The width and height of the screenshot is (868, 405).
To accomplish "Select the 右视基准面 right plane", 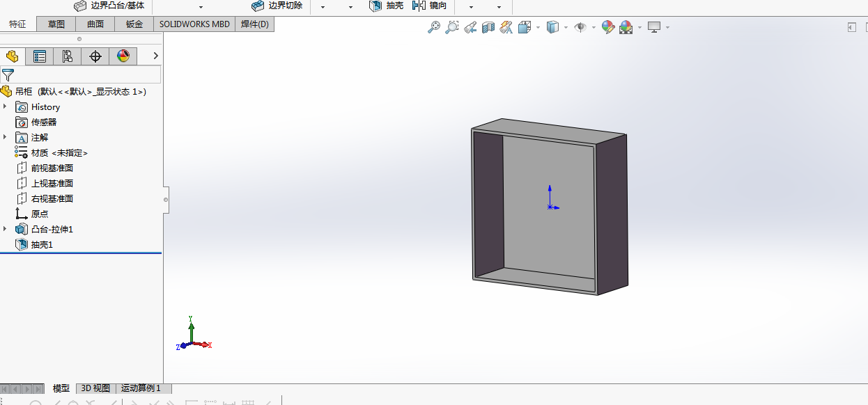I will [x=45, y=199].
